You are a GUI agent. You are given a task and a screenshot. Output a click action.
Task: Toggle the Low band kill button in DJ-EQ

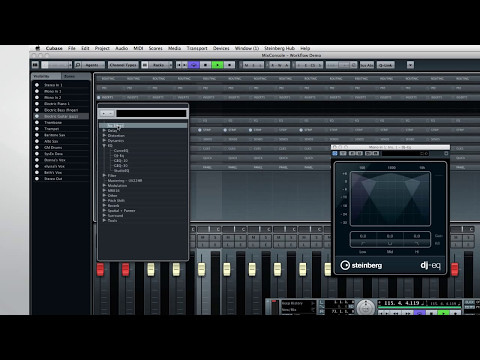[363, 244]
